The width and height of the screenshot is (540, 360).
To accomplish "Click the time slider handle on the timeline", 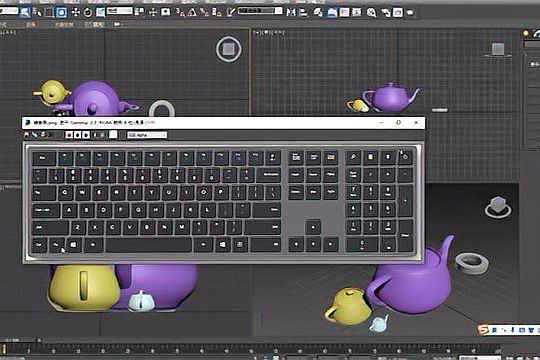I will tap(4, 349).
